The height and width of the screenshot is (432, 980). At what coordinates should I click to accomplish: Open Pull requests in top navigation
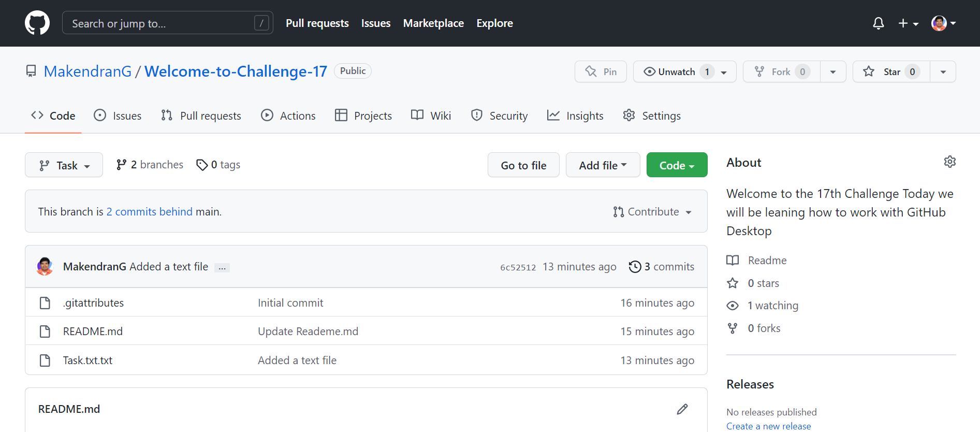point(317,23)
